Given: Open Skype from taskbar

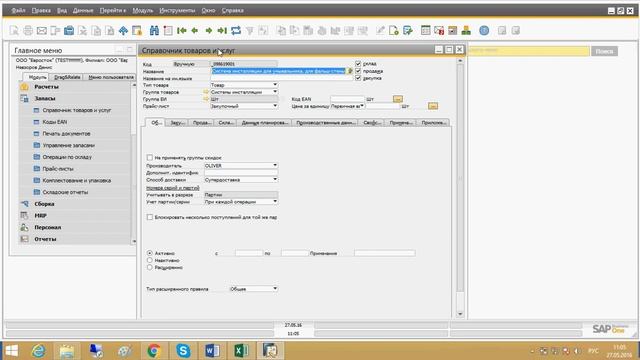Looking at the screenshot, I should pyautogui.click(x=183, y=351).
